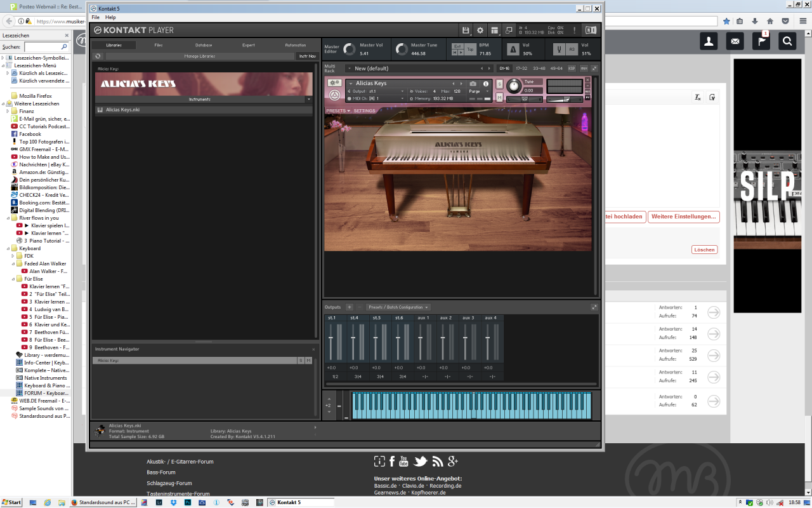Toggle the KSP multi script button
The height and width of the screenshot is (508, 812).
572,68
